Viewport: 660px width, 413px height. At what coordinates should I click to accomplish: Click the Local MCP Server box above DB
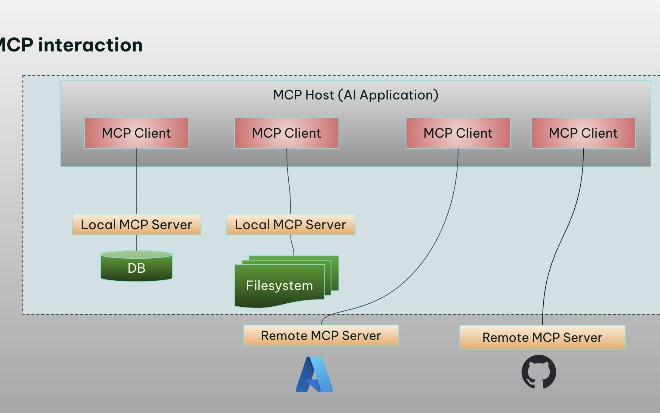pyautogui.click(x=136, y=224)
